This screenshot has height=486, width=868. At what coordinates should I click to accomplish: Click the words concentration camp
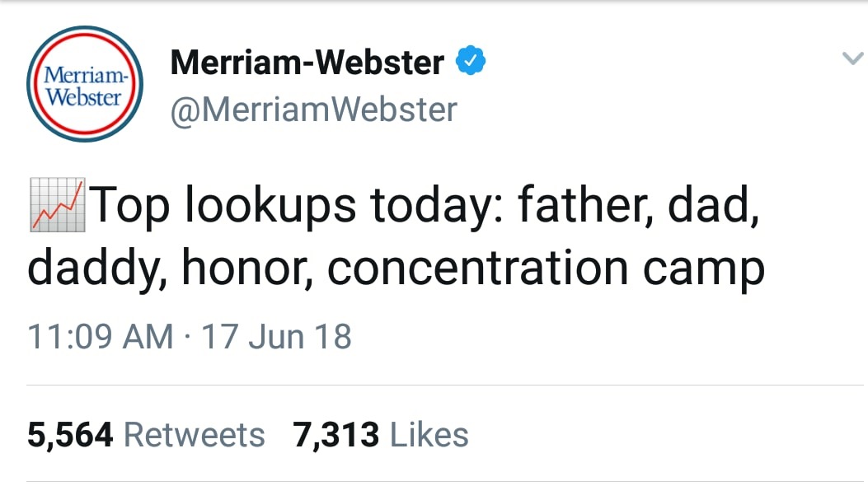point(546,269)
